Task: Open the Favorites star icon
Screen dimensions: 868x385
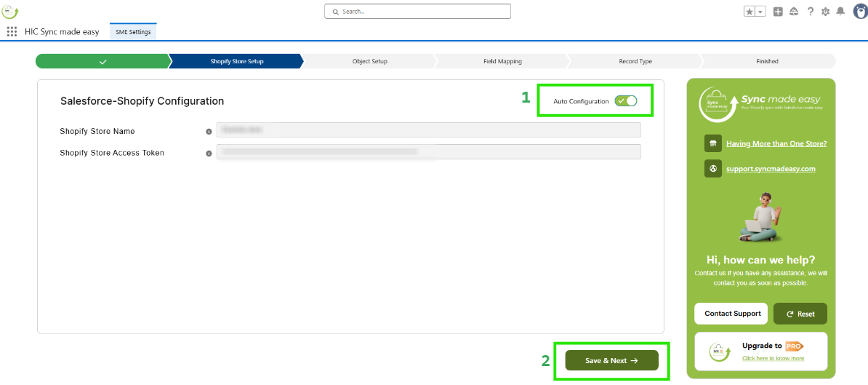Action: click(x=749, y=12)
